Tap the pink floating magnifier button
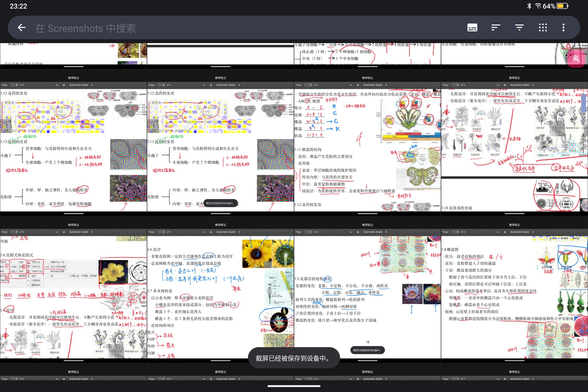 (x=576, y=59)
